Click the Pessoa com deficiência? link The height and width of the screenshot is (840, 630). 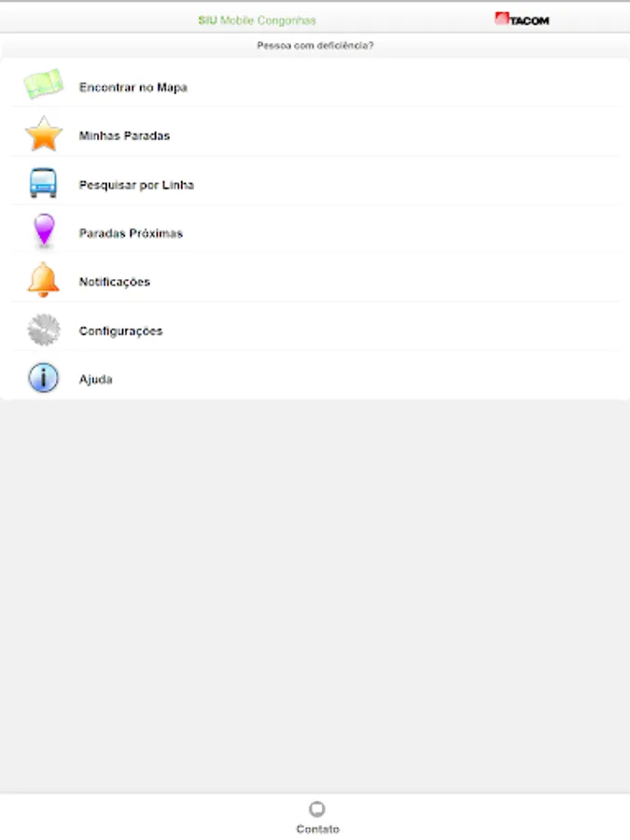pyautogui.click(x=315, y=46)
